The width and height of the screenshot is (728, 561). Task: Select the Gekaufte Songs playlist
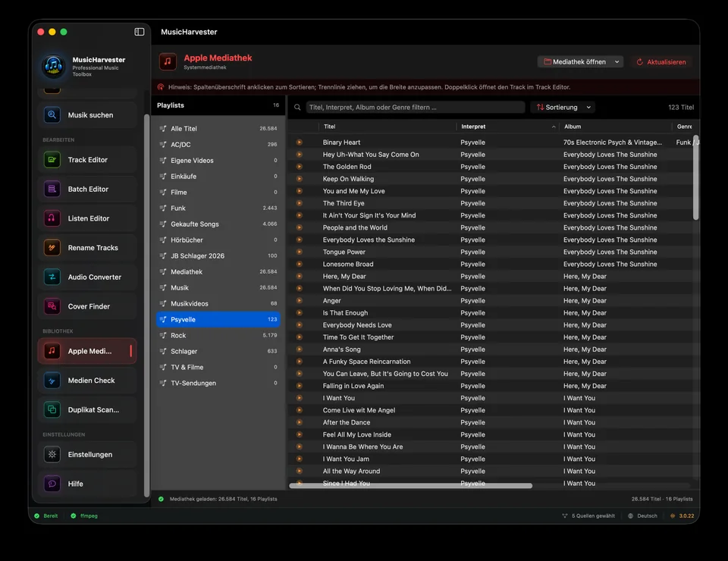click(x=218, y=224)
